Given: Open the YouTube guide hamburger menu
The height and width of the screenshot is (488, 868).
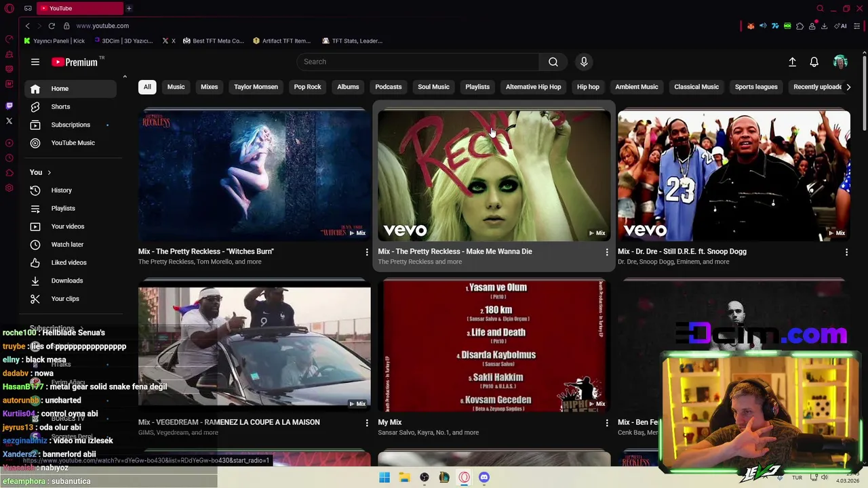Looking at the screenshot, I should point(35,62).
